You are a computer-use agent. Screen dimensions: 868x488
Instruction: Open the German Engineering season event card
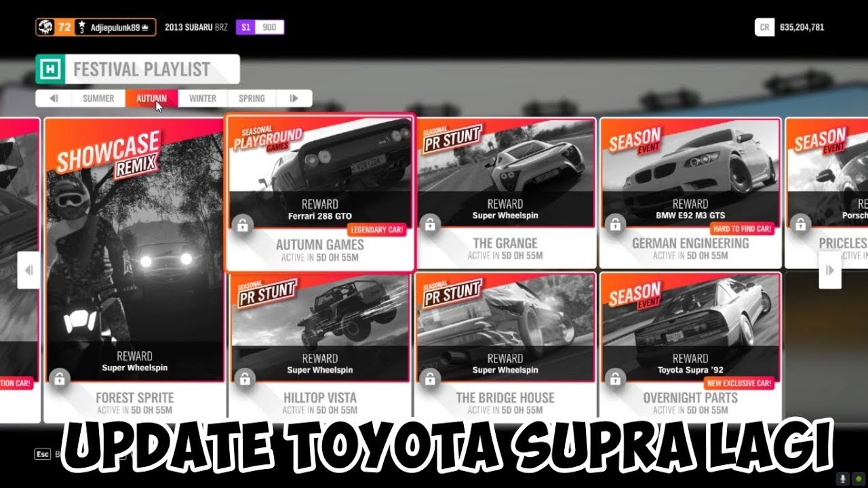690,193
